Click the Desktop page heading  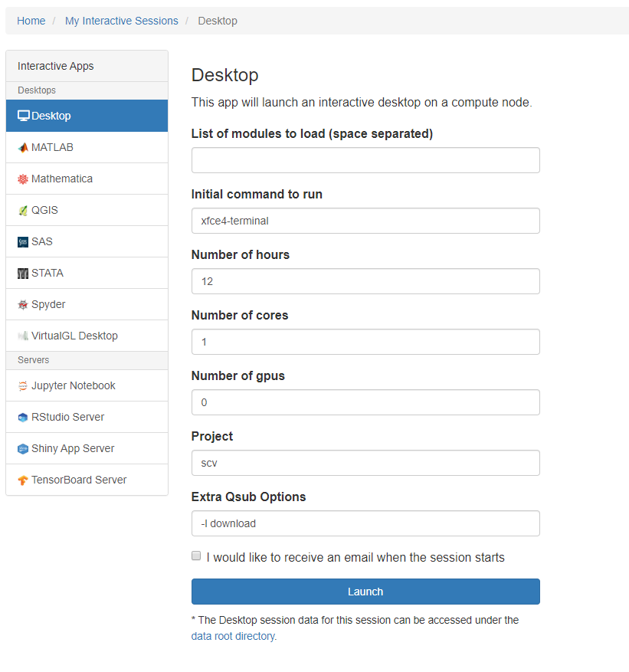point(225,75)
